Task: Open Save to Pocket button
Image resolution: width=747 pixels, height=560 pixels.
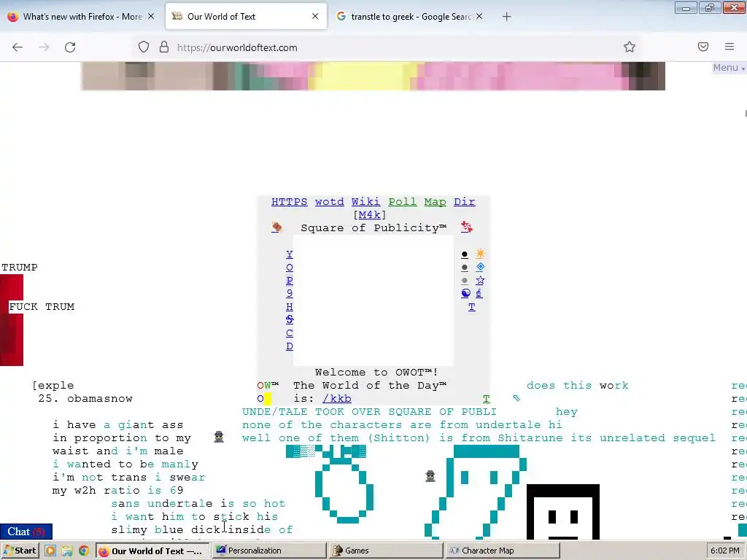Action: (x=703, y=47)
